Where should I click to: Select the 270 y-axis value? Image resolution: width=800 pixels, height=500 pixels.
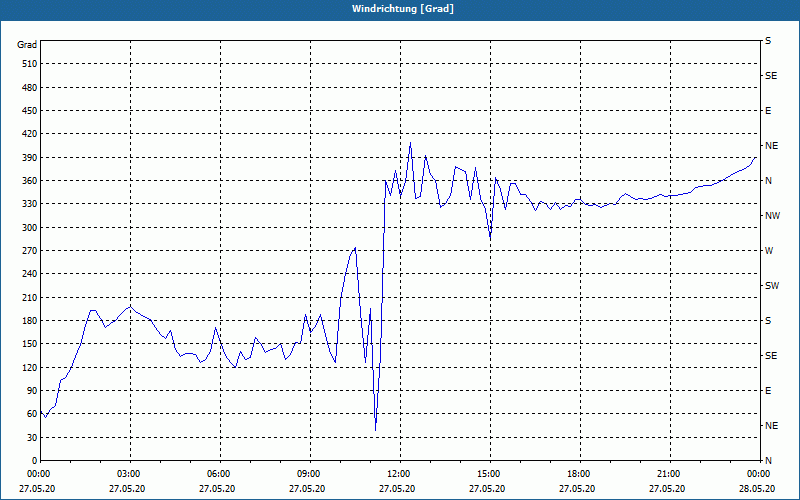(x=29, y=251)
